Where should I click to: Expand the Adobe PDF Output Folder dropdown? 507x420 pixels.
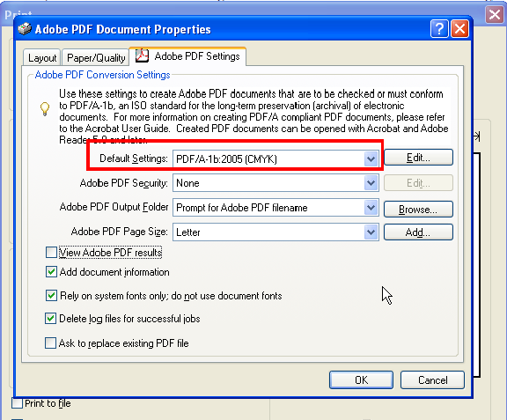point(371,208)
